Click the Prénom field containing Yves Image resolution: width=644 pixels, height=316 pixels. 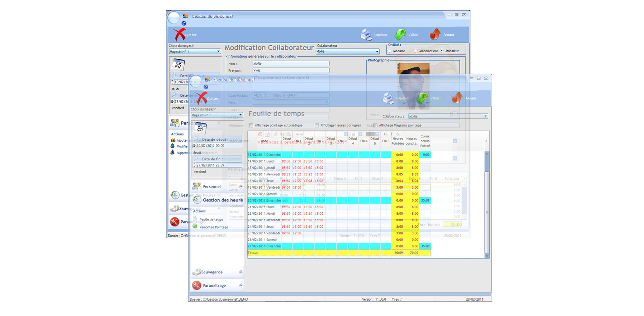(291, 71)
